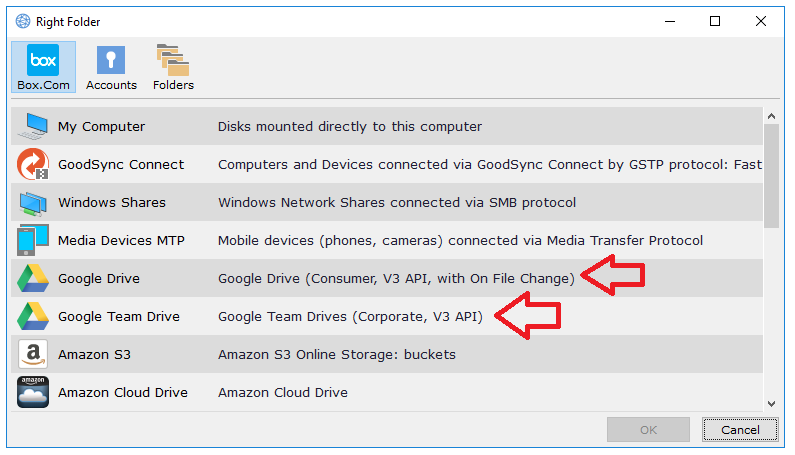
Task: Open the Accounts keyhole icon
Action: point(111,61)
